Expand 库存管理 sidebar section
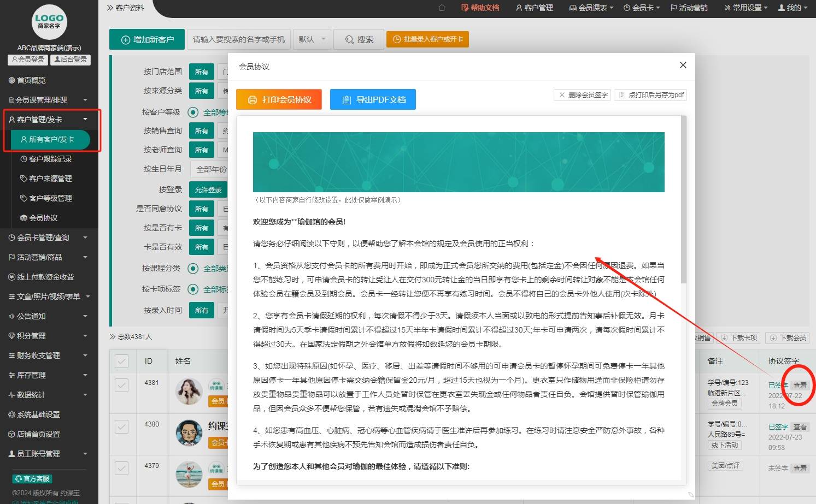 click(49, 375)
